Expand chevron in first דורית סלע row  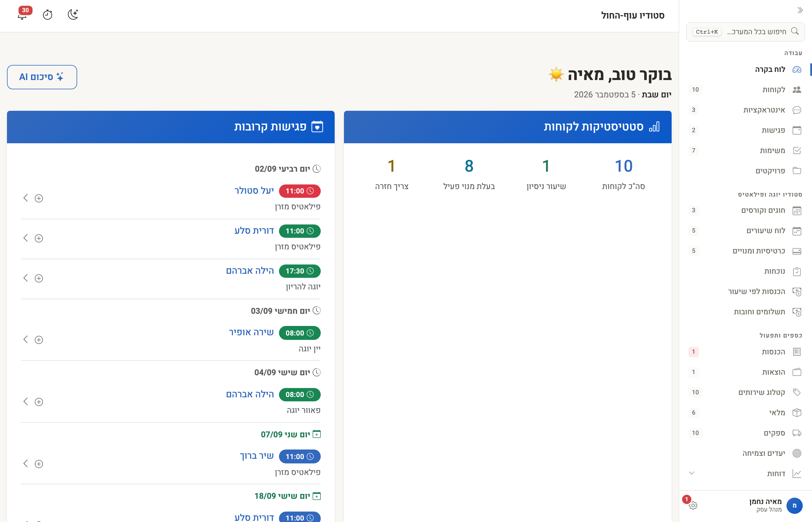26,238
